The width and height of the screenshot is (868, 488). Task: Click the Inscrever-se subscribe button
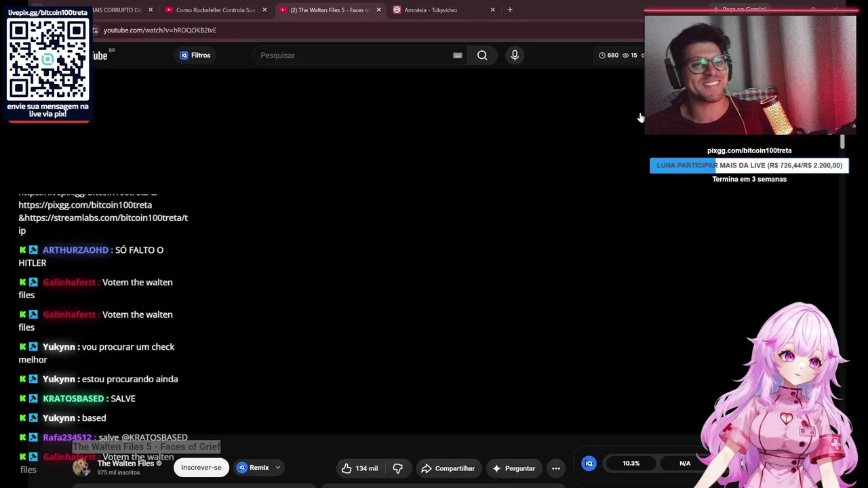(201, 468)
